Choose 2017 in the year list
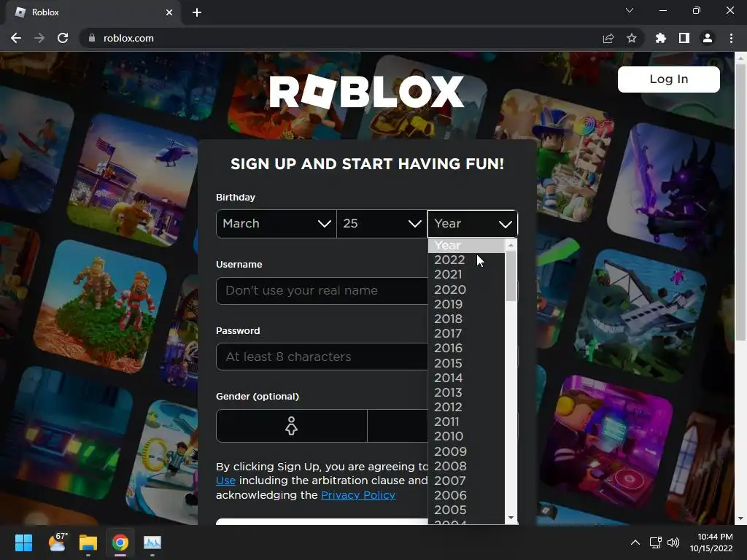Image resolution: width=747 pixels, height=560 pixels. tap(466, 334)
